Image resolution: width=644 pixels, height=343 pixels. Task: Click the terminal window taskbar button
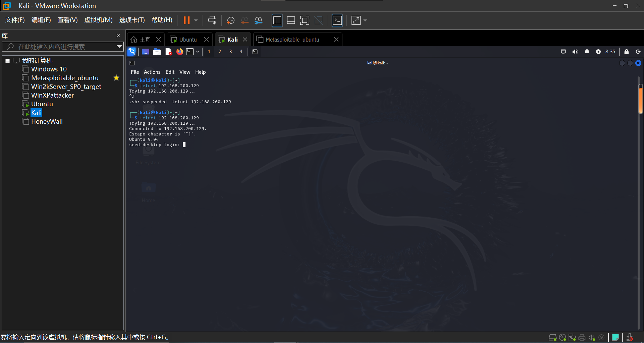255,52
